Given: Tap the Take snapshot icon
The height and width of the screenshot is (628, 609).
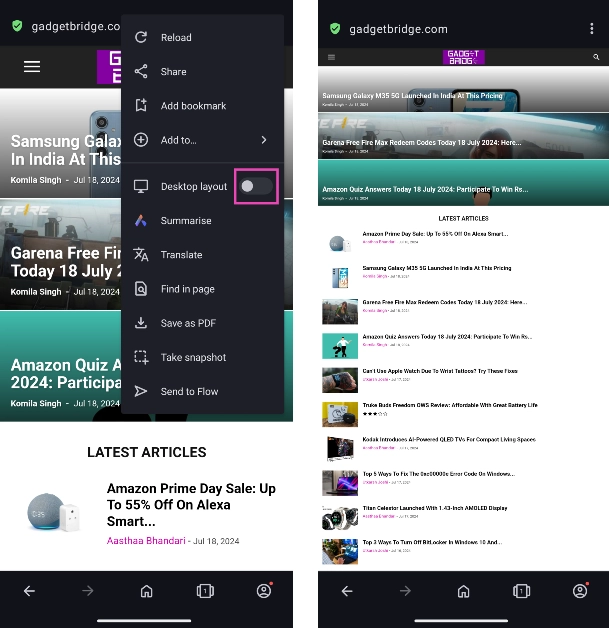Looking at the screenshot, I should [141, 357].
